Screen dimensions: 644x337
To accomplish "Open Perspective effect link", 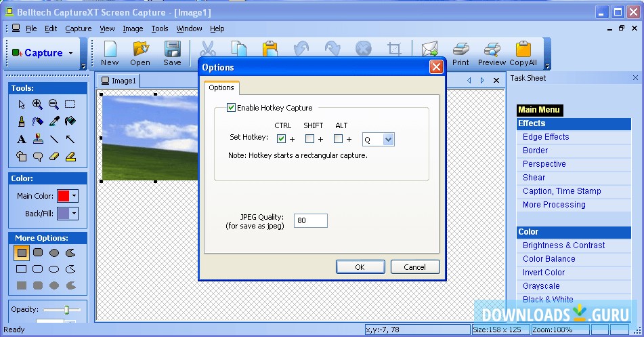I will tap(544, 164).
